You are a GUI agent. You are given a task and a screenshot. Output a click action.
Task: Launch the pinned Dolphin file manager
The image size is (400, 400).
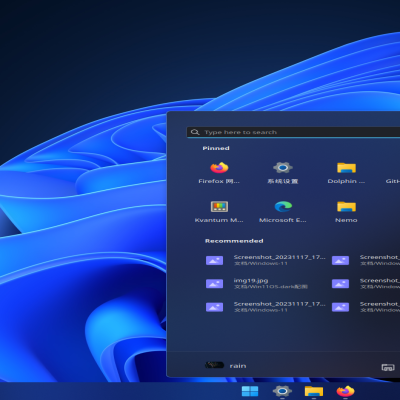tap(346, 173)
